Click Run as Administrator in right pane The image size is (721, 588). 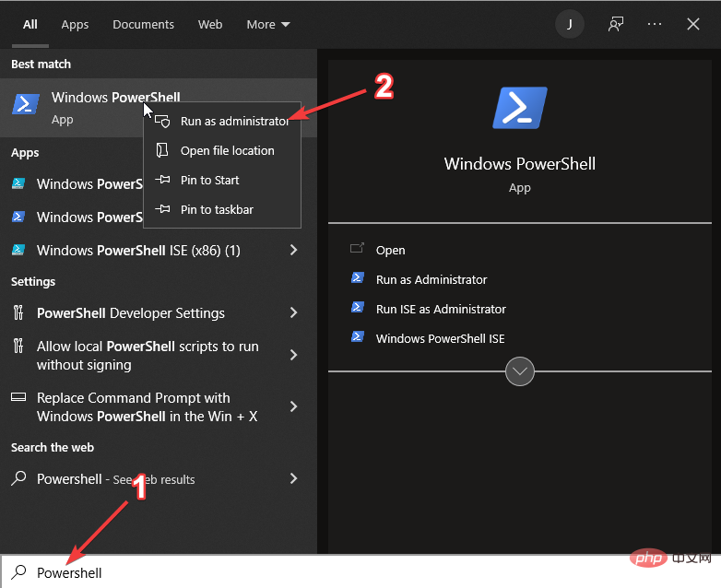pyautogui.click(x=431, y=279)
